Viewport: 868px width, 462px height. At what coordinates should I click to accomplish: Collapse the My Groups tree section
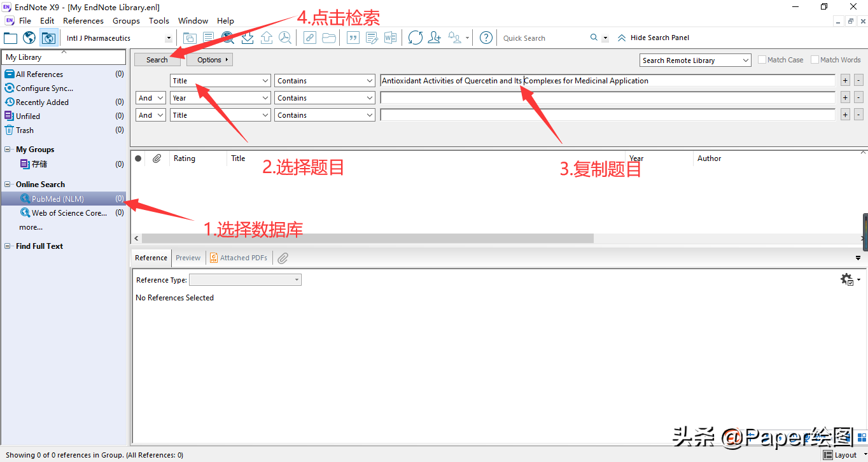pyautogui.click(x=8, y=150)
